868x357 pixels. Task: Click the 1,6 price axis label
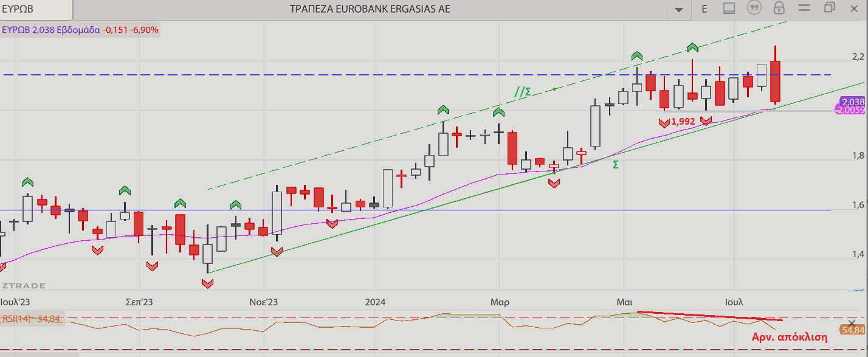858,205
